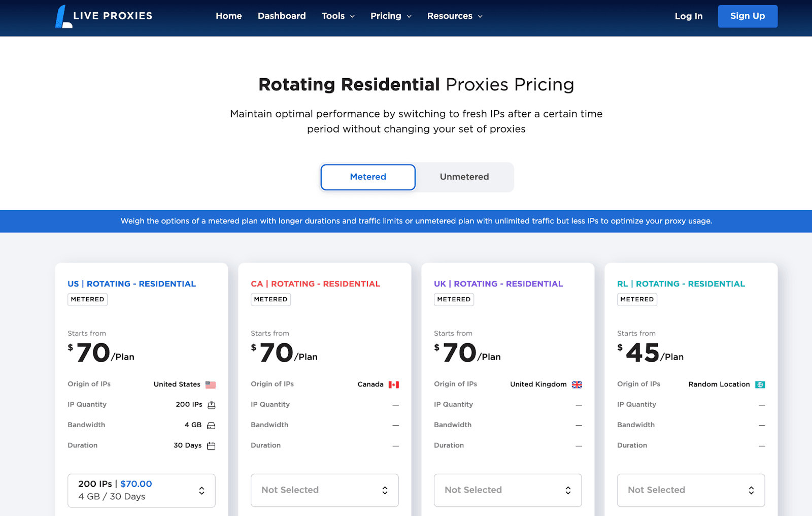Click the Random Location globe icon

pos(760,384)
